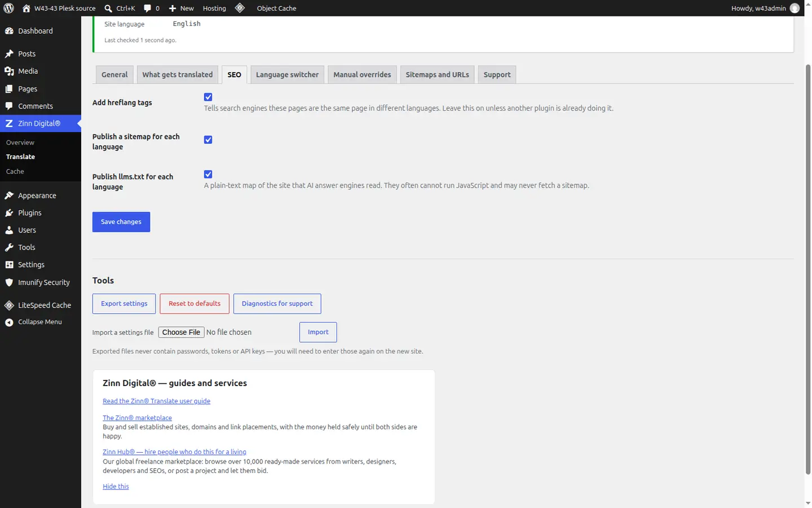Click the Hide this link

tap(116, 487)
